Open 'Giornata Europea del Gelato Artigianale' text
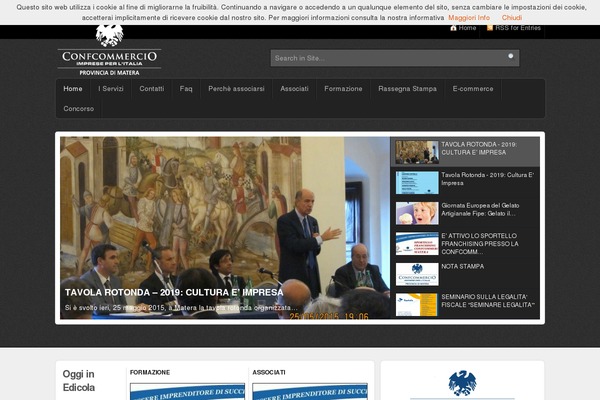This screenshot has width=600, height=400. point(480,209)
